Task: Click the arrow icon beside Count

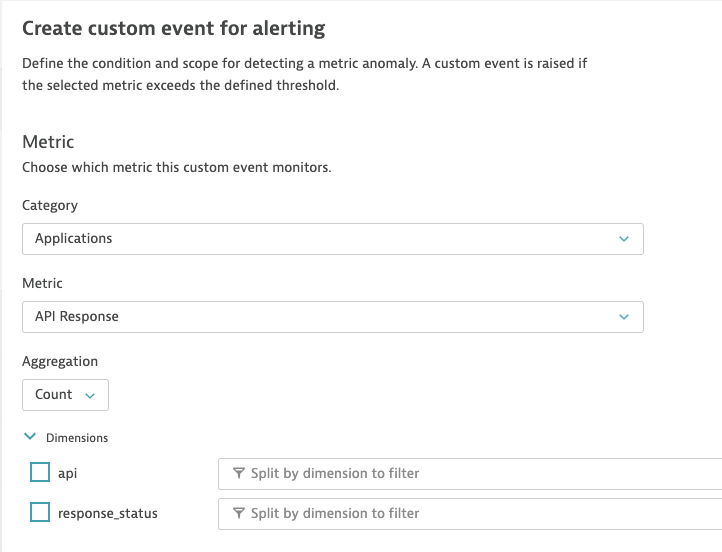Action: tap(91, 396)
